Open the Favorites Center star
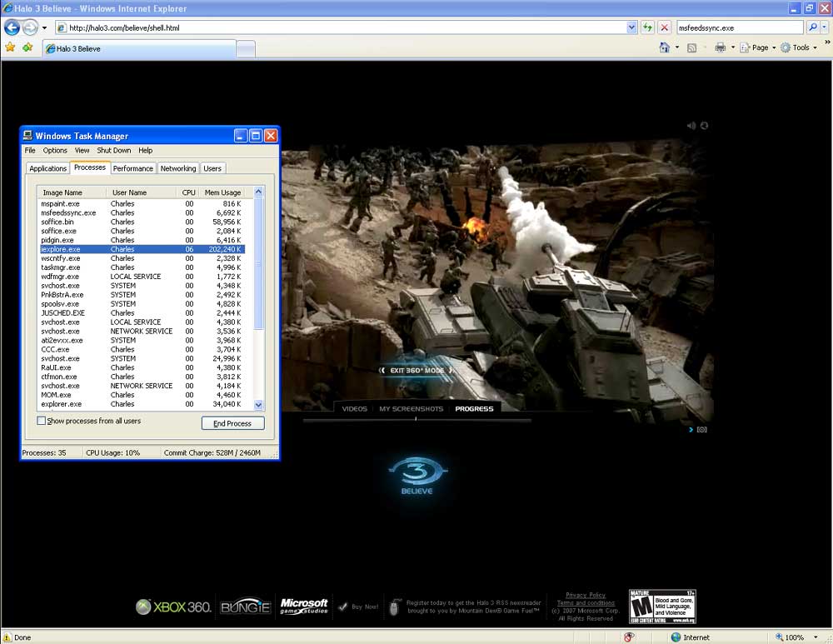Screen dimensions: 833x644 click(x=10, y=47)
